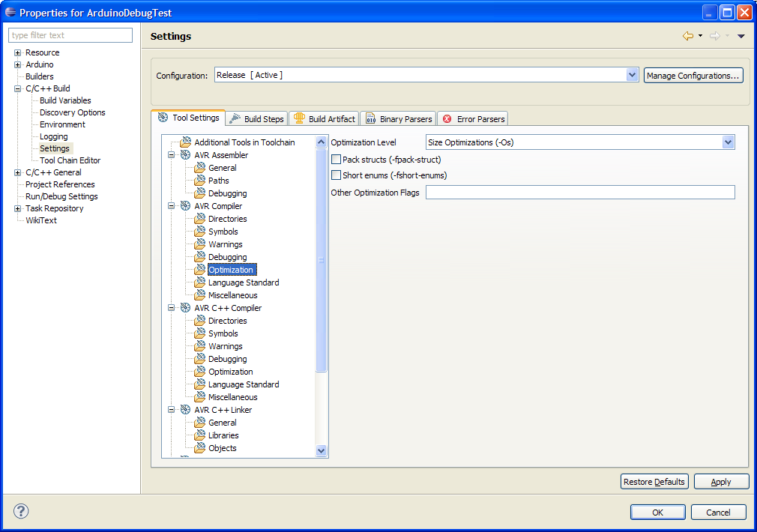Click the Manage Configurations button
757x532 pixels.
[x=693, y=76]
